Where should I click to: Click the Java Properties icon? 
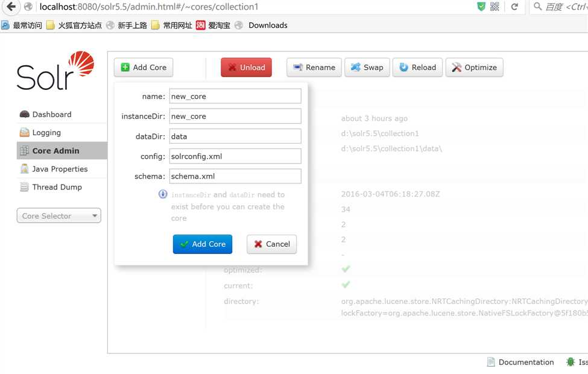pyautogui.click(x=24, y=169)
